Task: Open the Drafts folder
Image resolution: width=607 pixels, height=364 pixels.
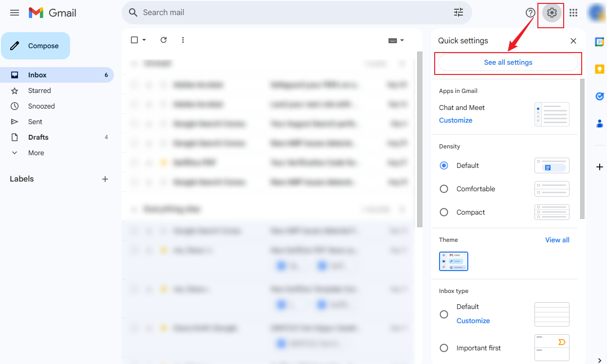Action: click(x=38, y=137)
